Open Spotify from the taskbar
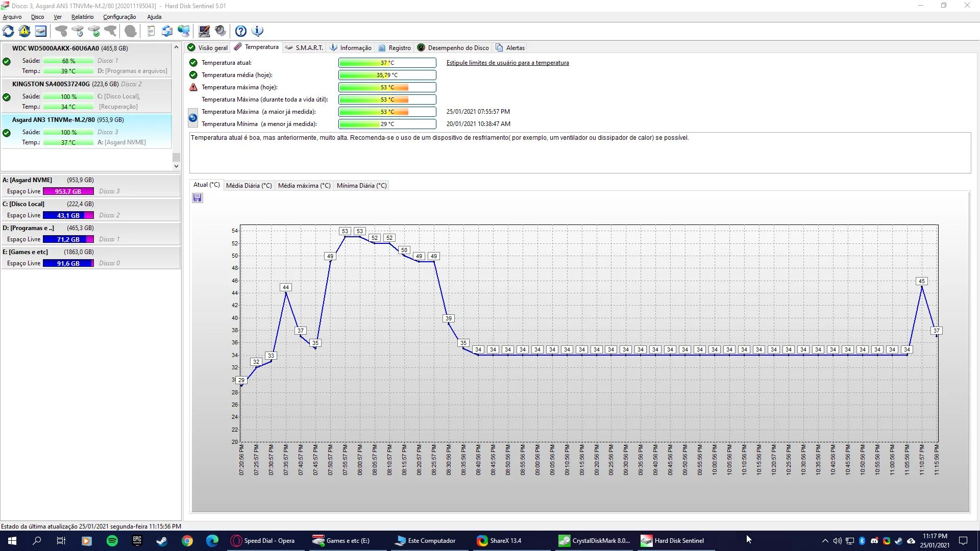The image size is (980, 551). click(112, 541)
